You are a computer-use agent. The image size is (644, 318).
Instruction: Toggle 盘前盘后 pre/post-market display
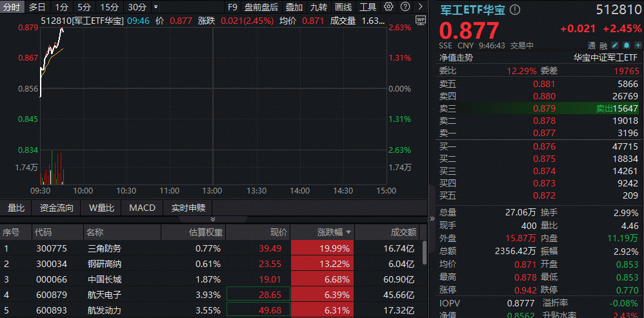pyautogui.click(x=261, y=7)
